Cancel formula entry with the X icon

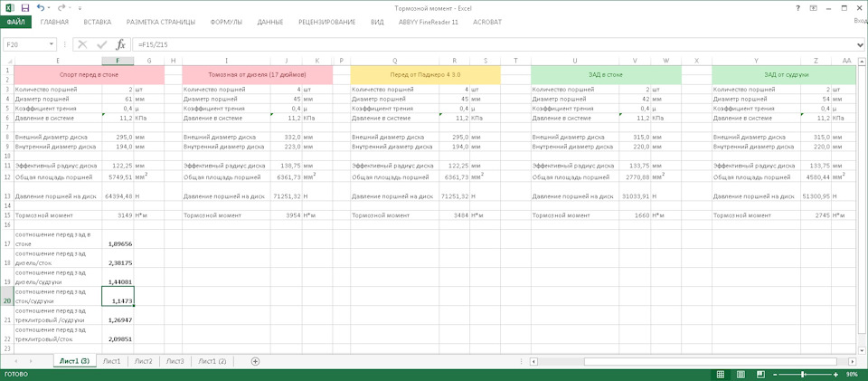click(83, 43)
